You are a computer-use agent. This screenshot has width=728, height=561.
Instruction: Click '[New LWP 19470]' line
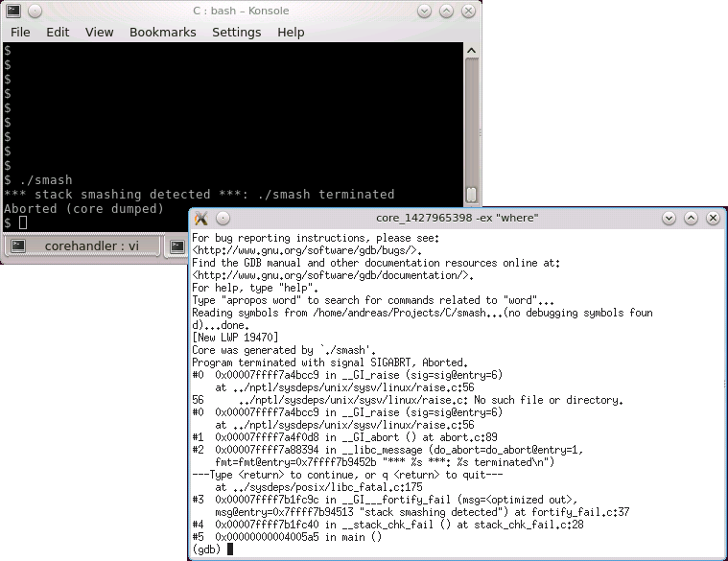[x=235, y=338]
